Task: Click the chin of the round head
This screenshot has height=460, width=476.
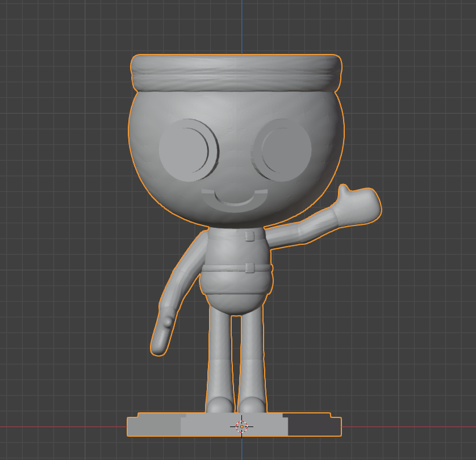Action: tap(235, 220)
